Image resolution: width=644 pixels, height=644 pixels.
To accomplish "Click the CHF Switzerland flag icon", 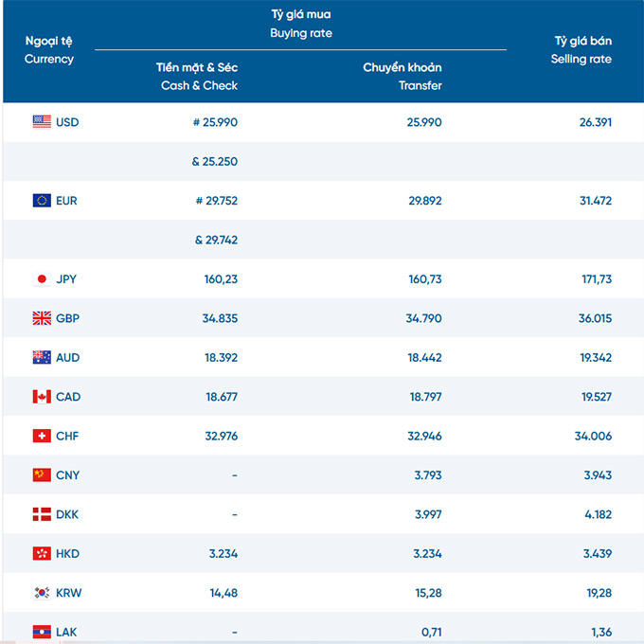I will [42, 436].
